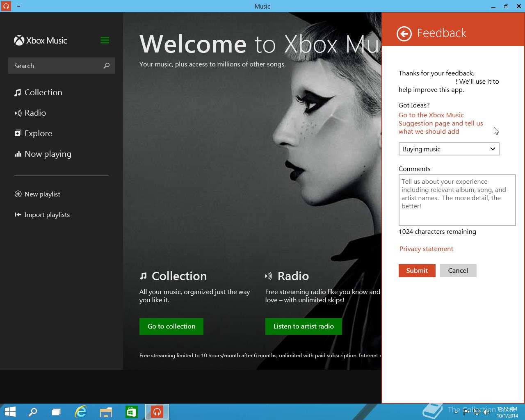Screen dimensions: 525x420
Task: Click the Music app taskbar icon
Action: (x=157, y=412)
